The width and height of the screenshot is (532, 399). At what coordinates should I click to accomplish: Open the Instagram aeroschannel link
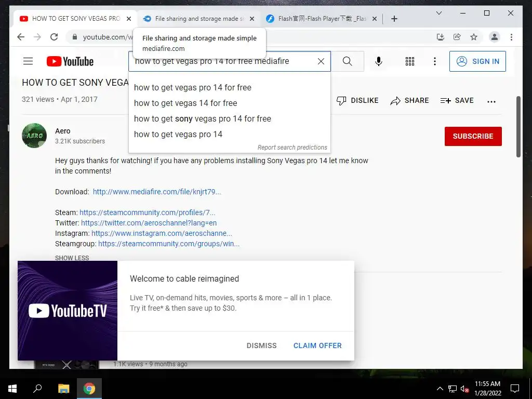[x=162, y=233]
